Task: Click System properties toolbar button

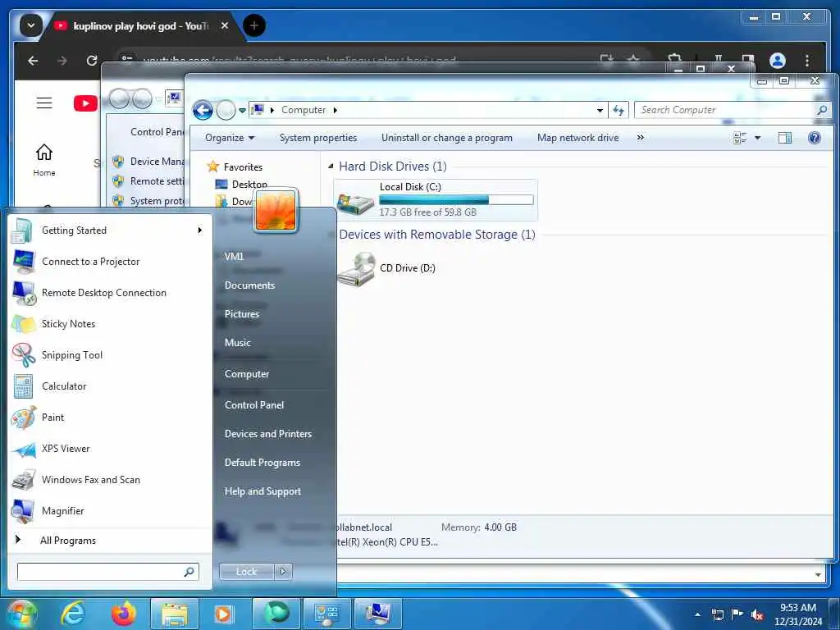Action: 318,138
